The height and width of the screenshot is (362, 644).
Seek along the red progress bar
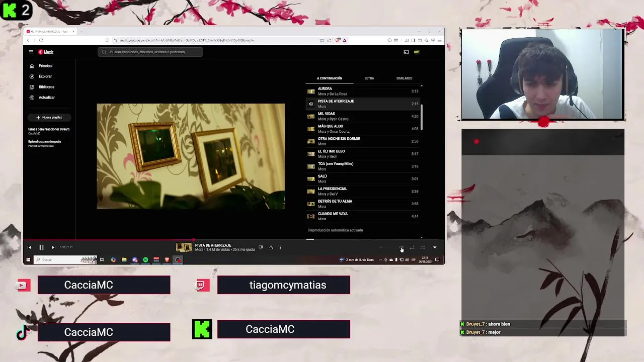coord(234,240)
